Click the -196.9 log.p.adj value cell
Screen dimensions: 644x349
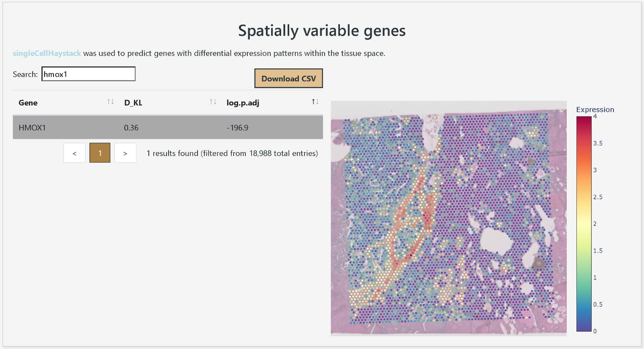click(x=237, y=128)
